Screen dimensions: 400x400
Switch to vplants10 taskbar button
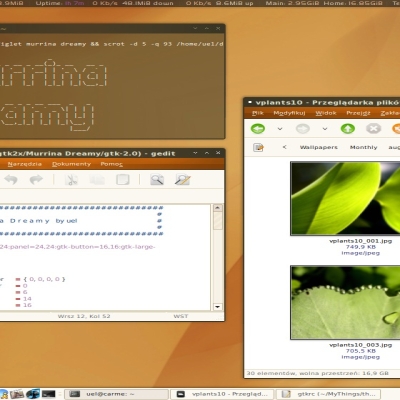click(222, 394)
